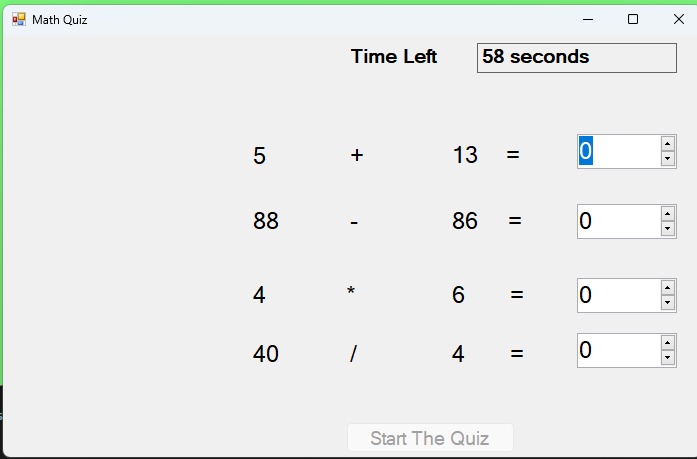
Task: Maximize the Math Quiz window
Action: pos(633,19)
